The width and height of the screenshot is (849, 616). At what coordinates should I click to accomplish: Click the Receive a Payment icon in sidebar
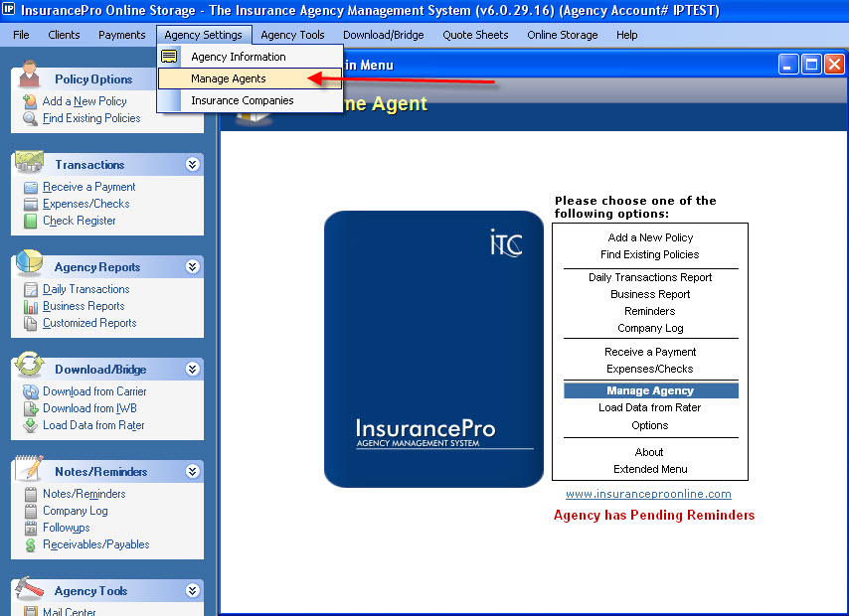[31, 188]
